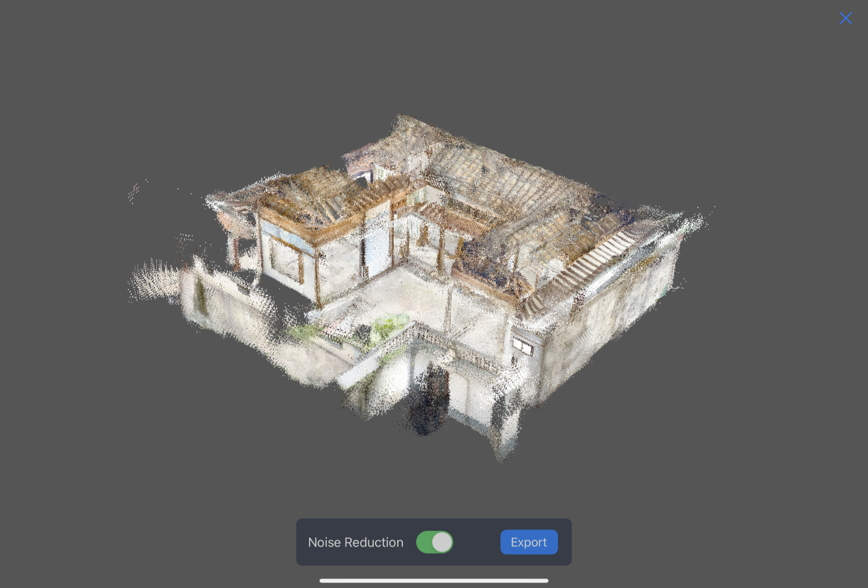Image resolution: width=868 pixels, height=588 pixels.
Task: Click the low perimeter wall on the left
Action: [x=226, y=304]
